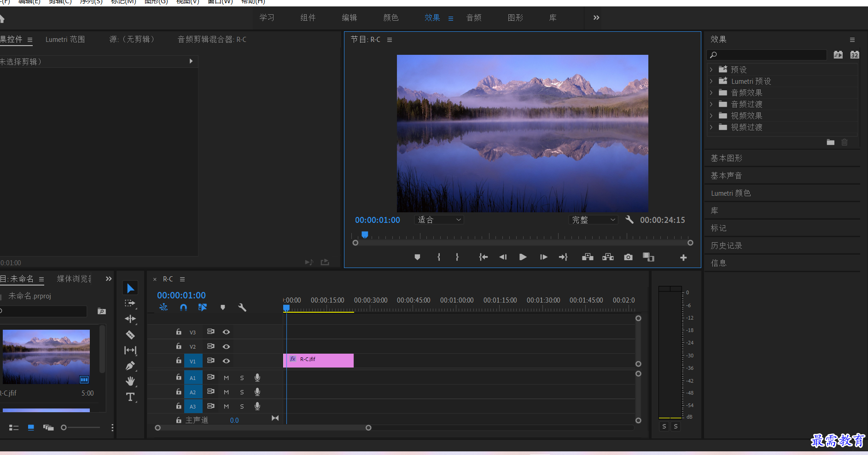Screen dimensions: 868x455
Task: Switch to the 编辑 workspace
Action: [x=350, y=17]
